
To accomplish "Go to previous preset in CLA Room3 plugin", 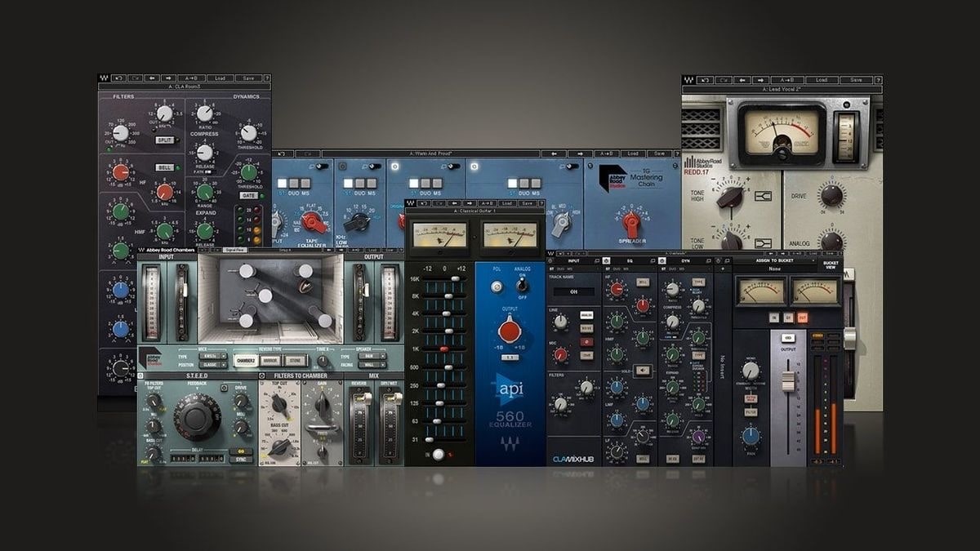I will tap(152, 79).
